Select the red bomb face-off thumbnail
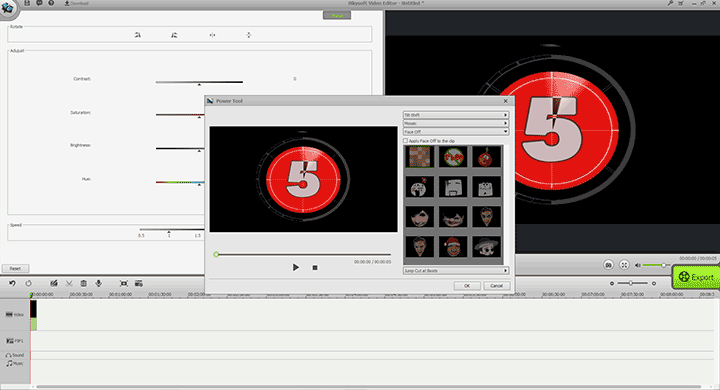 [x=486, y=157]
